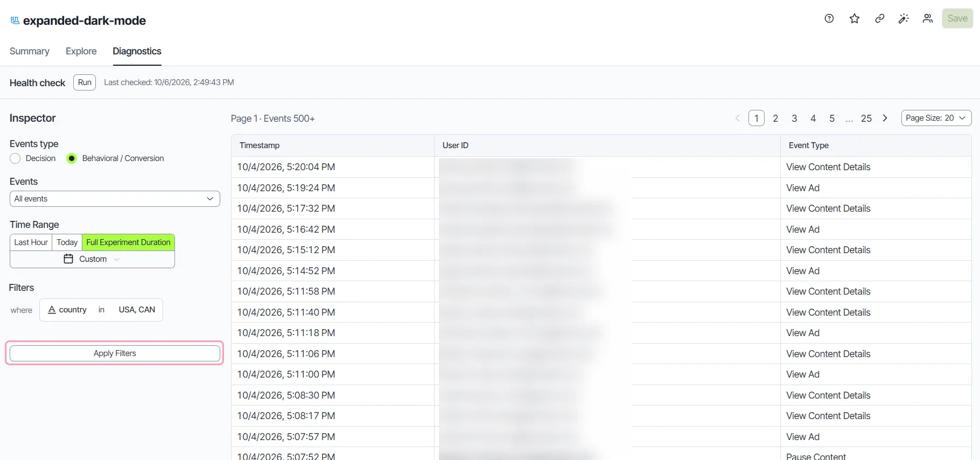Run the health check
The image size is (980, 460).
click(x=85, y=82)
